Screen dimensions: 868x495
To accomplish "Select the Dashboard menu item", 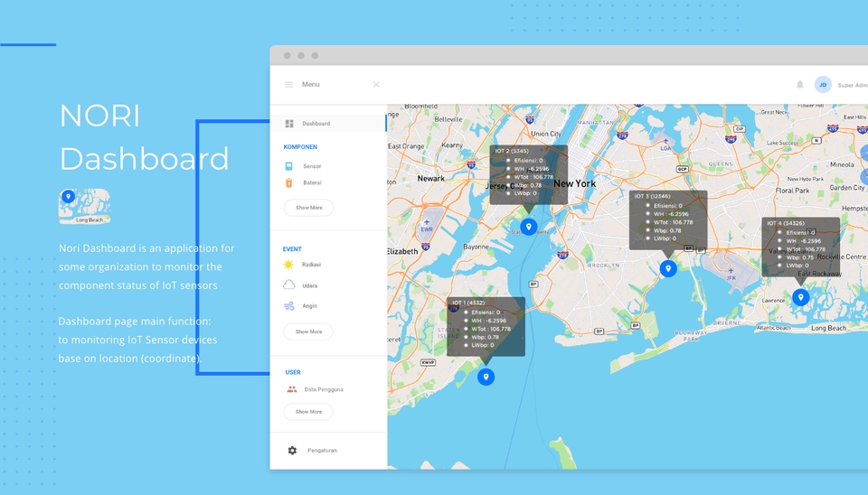I will click(x=327, y=124).
